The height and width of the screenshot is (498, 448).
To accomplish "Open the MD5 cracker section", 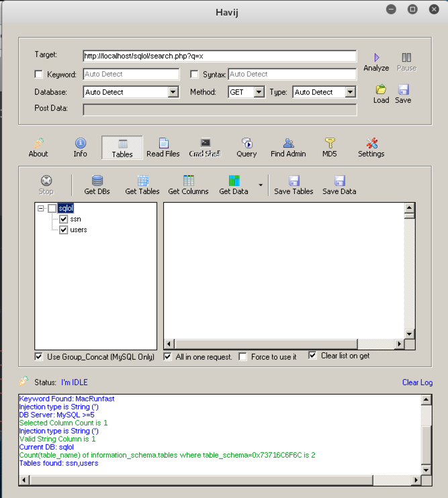I will [x=330, y=148].
